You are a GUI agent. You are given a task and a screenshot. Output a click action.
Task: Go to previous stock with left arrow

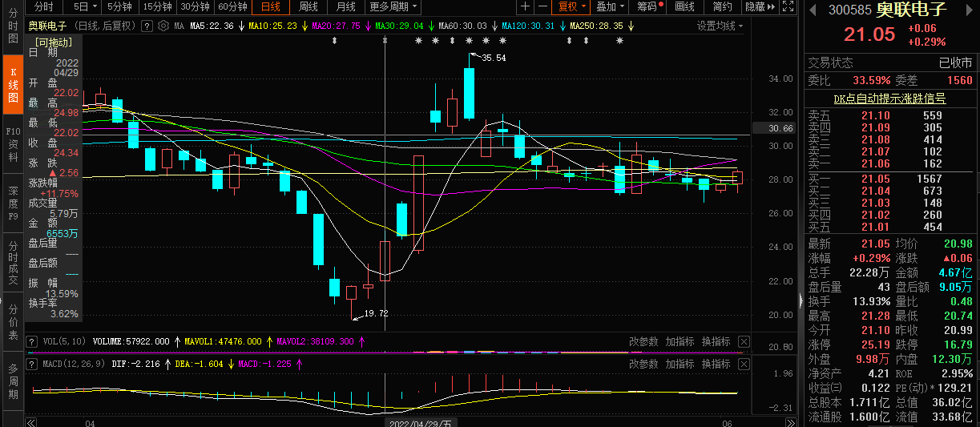813,10
